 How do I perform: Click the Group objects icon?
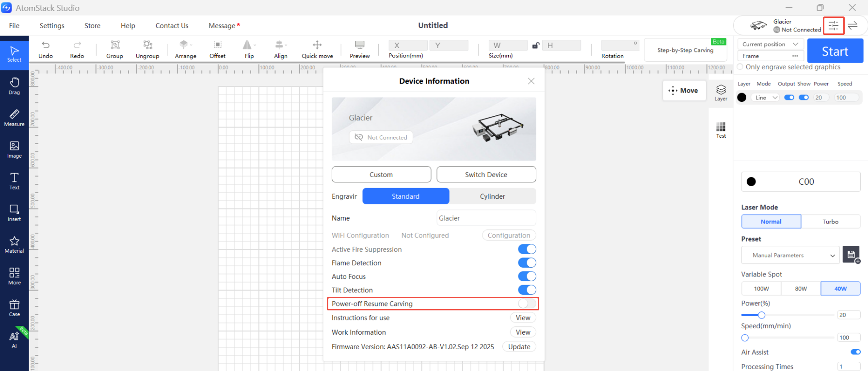[x=115, y=49]
